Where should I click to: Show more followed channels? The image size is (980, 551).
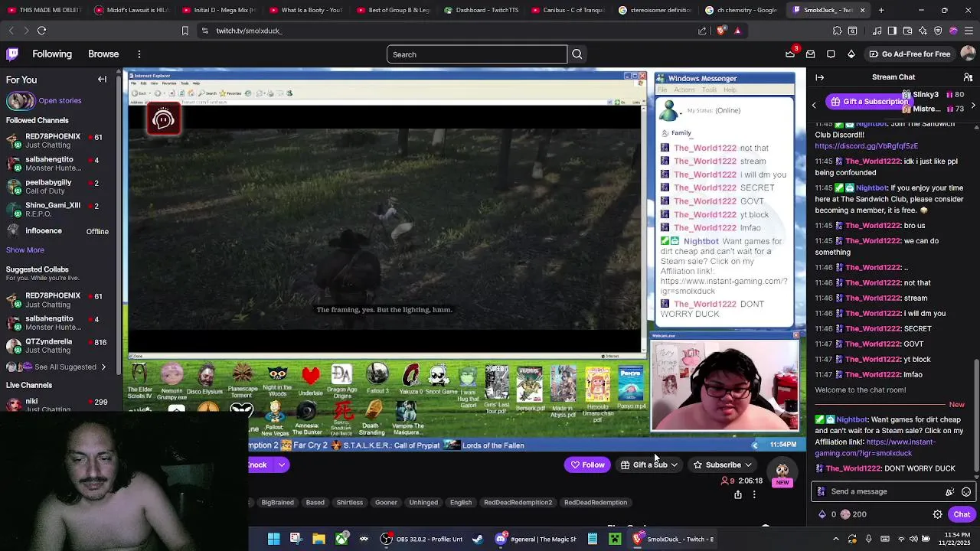coord(25,249)
